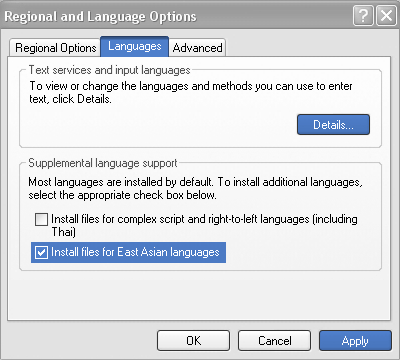
Task: Switch to the Regional Options tab
Action: (x=55, y=48)
